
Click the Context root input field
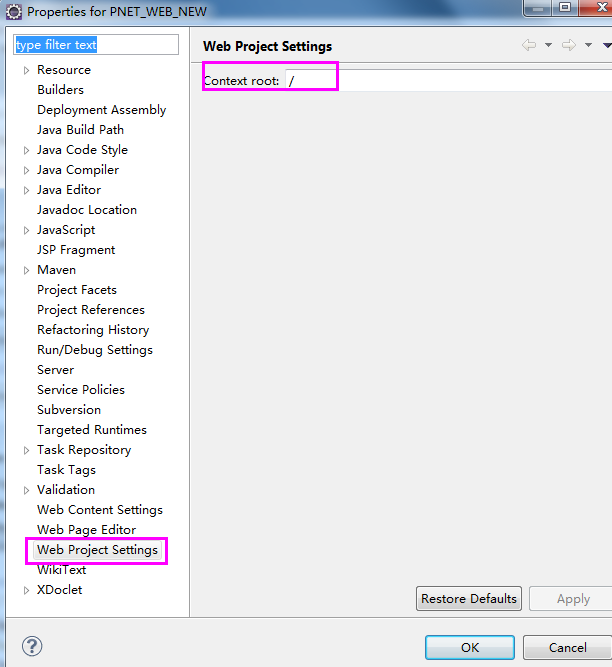[448, 80]
